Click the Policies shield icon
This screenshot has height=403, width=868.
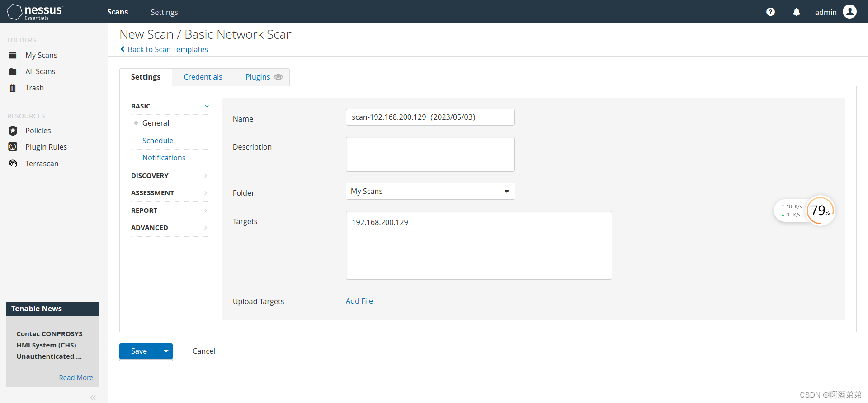tap(13, 131)
